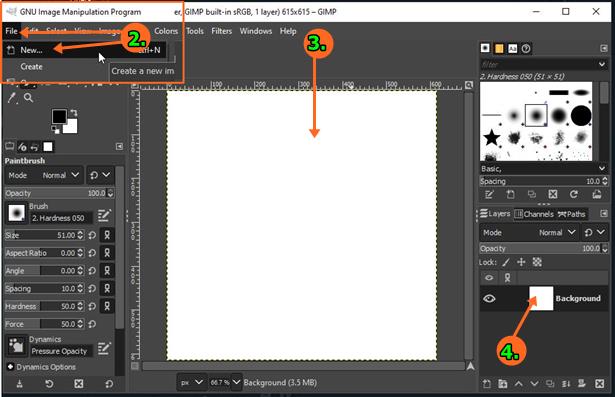Click the refresh brushes icon

(574, 194)
